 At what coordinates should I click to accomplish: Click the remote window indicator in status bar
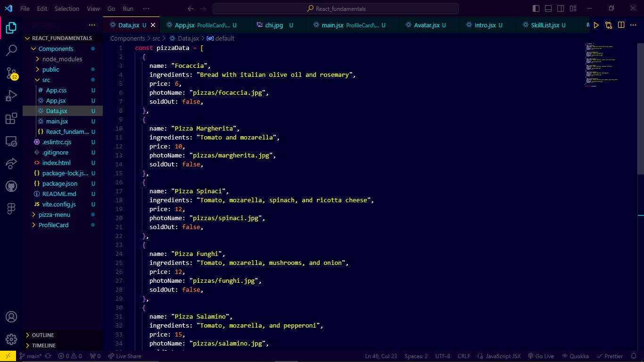[x=8, y=356]
